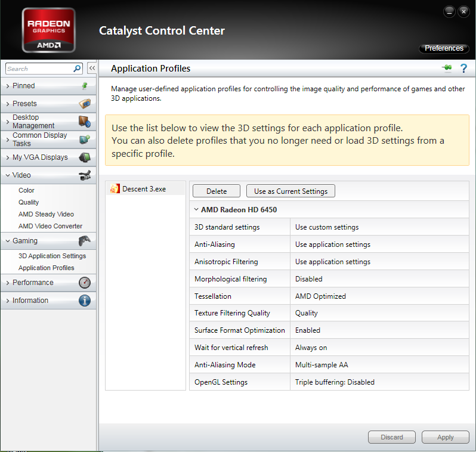Click the Apply button
The image size is (476, 452).
pos(446,437)
